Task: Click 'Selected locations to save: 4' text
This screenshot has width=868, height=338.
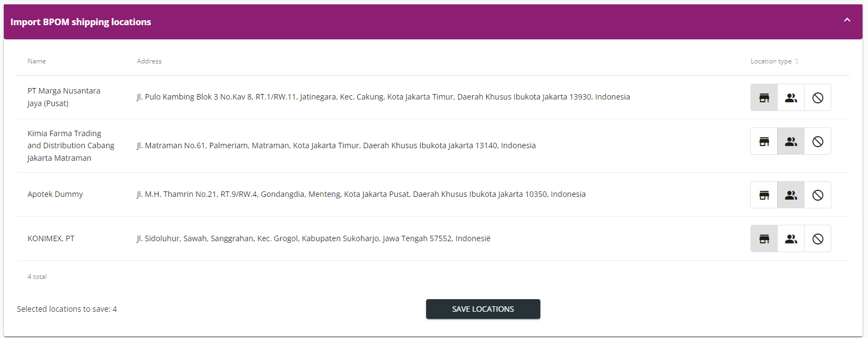Action: point(67,309)
